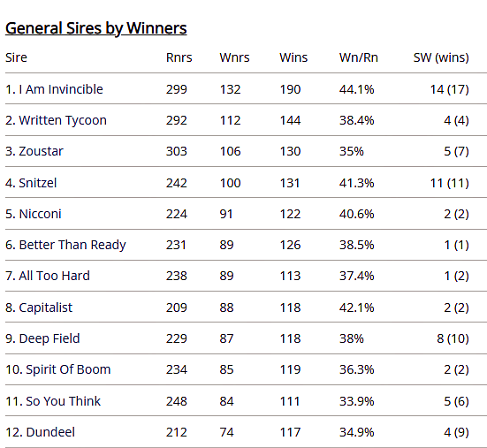The width and height of the screenshot is (487, 448).
Task: Open the Zoustar sire entry
Action: 41,151
